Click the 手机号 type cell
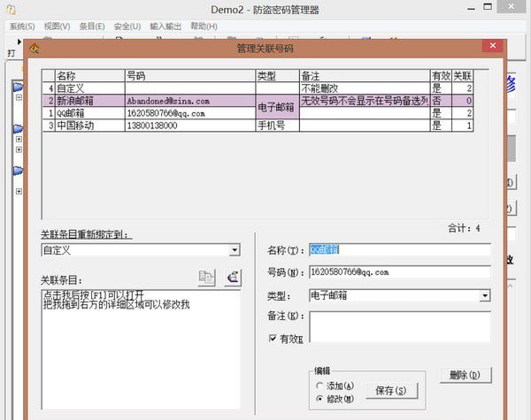Screen dimensions: 531x420 point(277,126)
